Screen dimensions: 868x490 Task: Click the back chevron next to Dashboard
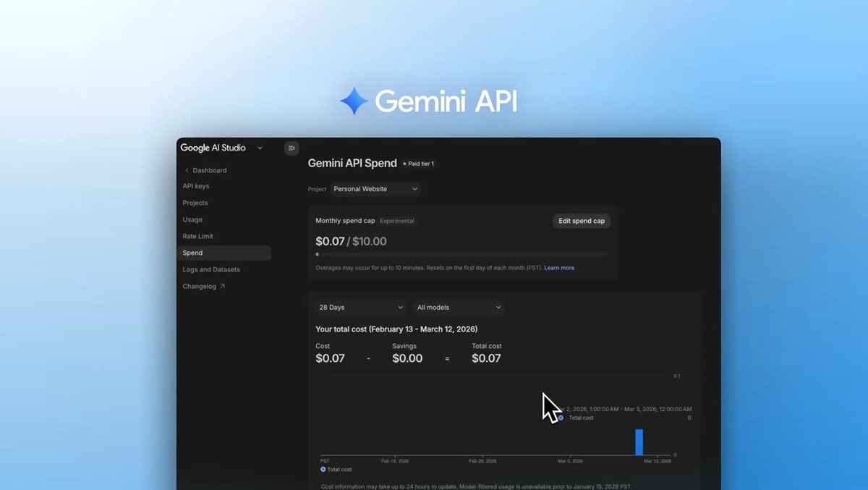tap(187, 170)
